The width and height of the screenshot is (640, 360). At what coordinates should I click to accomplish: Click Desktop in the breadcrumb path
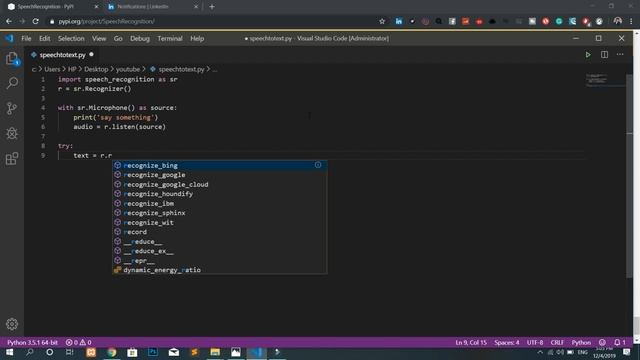tap(96, 69)
